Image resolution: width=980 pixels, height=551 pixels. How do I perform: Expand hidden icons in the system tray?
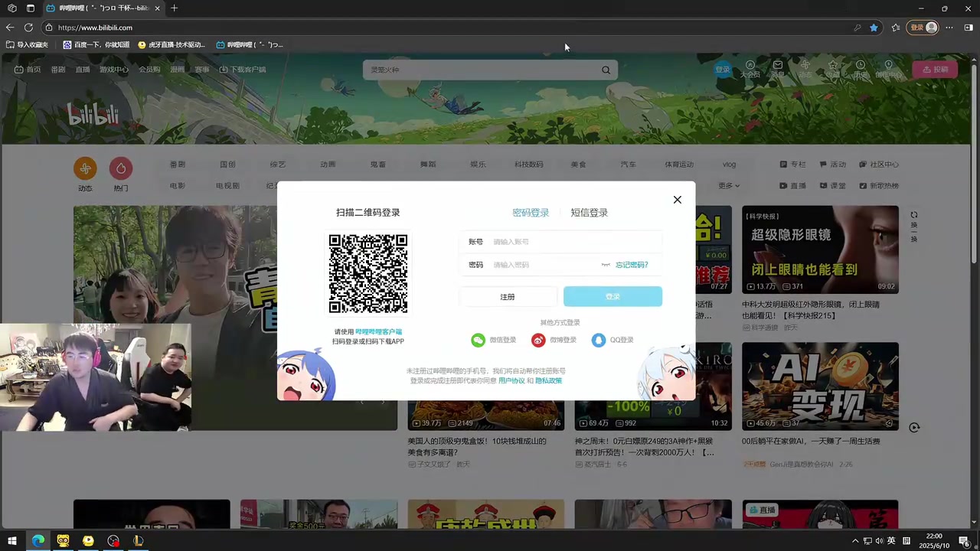(855, 541)
